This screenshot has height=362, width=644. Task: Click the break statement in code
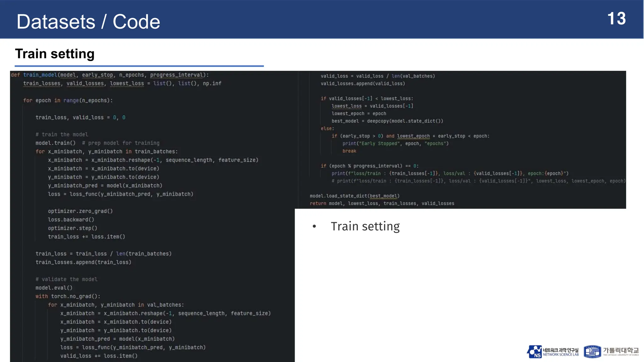click(349, 151)
